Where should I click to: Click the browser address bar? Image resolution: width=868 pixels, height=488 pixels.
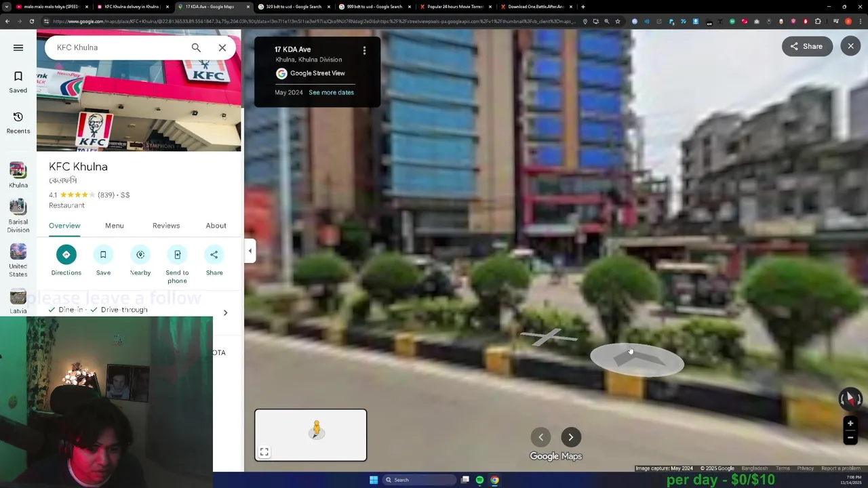312,21
